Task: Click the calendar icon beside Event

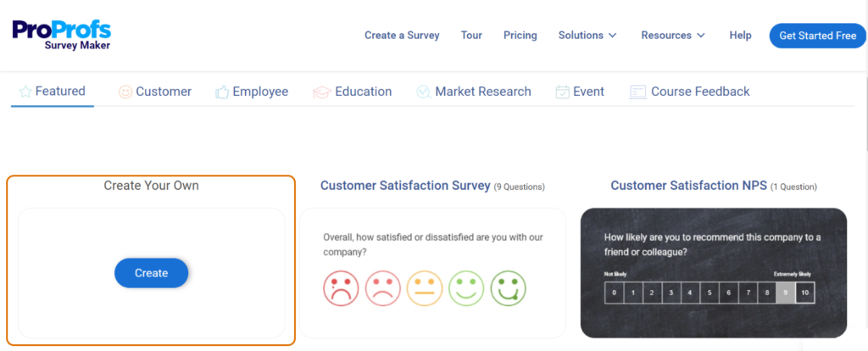Action: click(x=562, y=92)
